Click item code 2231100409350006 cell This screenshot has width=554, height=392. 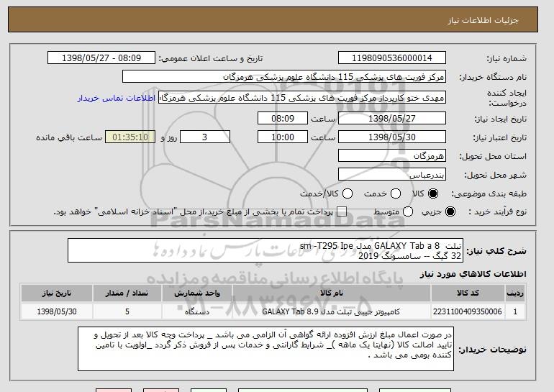pos(468,311)
